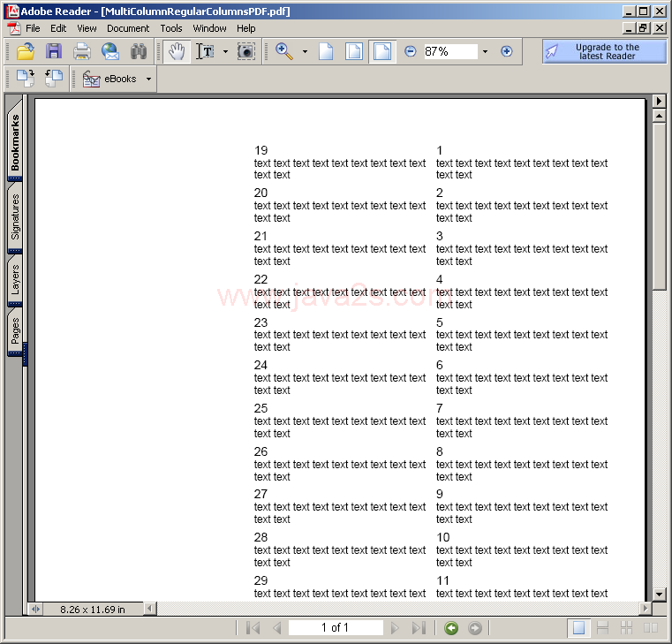Viewport: 672px width, 644px height.
Task: Open the View menu
Action: (x=87, y=28)
